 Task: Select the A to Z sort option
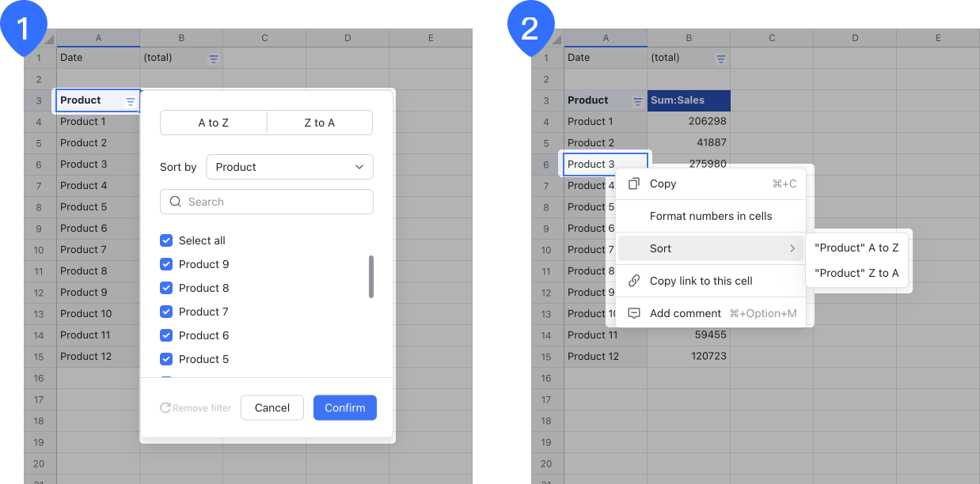(x=213, y=123)
